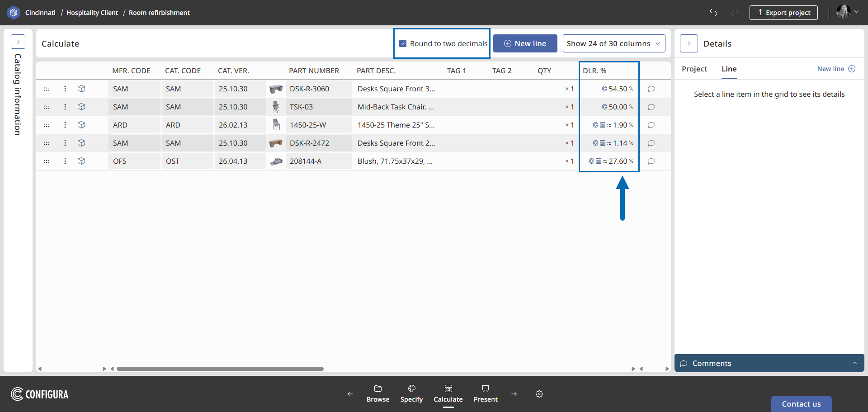This screenshot has height=412, width=868.
Task: Select part number DSK-R-2472 cell
Action: (319, 143)
